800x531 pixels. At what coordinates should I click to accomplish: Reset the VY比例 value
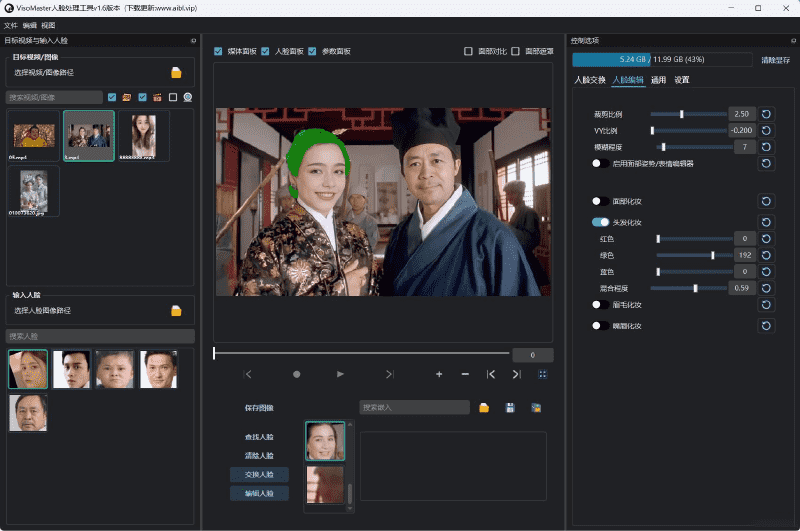coord(766,131)
